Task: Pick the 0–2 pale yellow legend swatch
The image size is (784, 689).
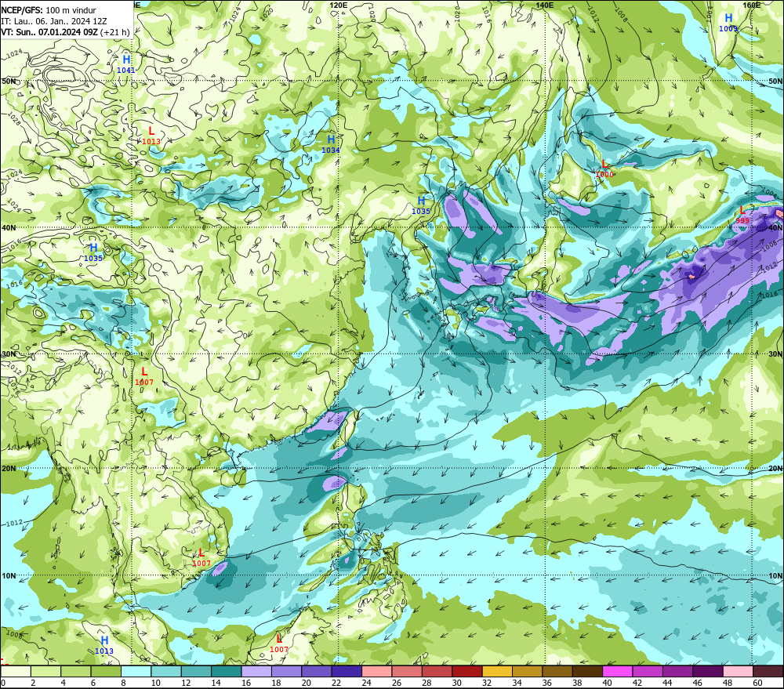Action: pos(16,671)
